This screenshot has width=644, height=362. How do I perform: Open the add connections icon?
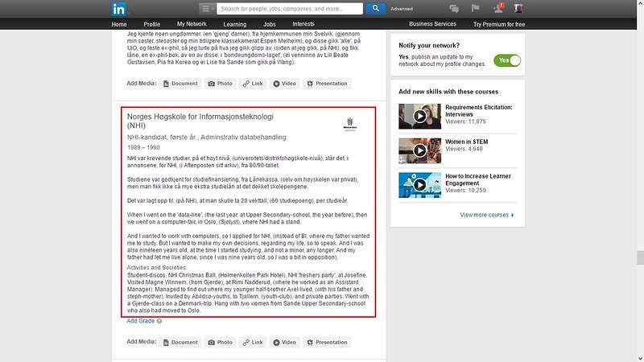[497, 8]
